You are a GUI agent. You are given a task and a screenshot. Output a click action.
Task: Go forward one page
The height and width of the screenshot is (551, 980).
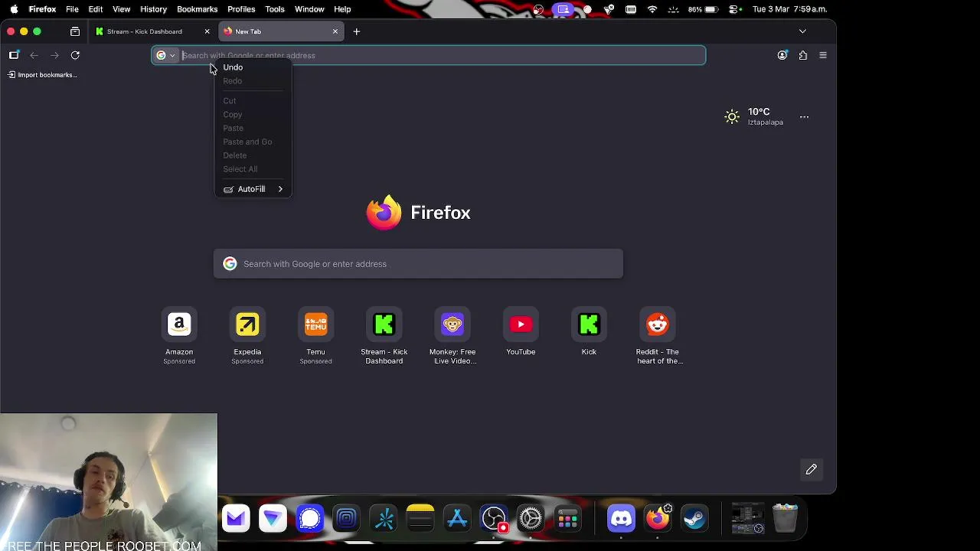tap(54, 55)
